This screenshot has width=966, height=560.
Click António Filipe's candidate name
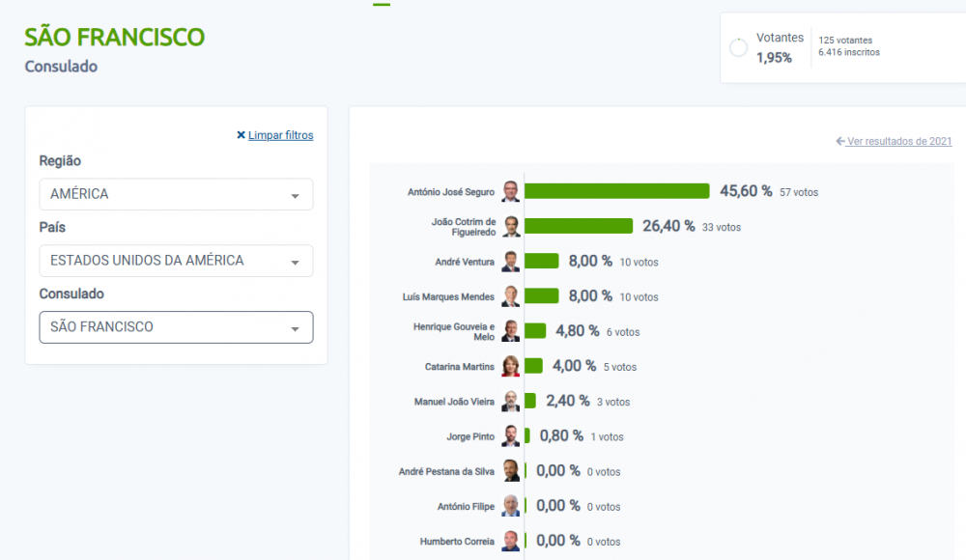click(466, 506)
